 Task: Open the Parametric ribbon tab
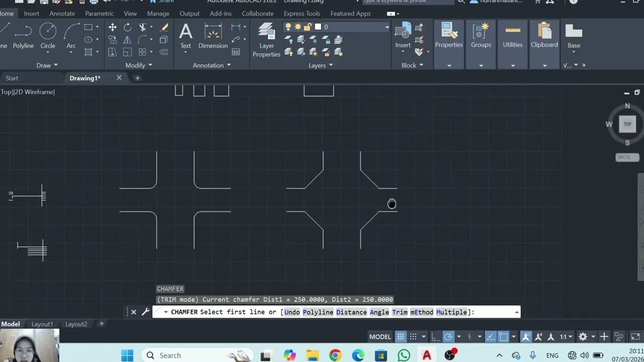99,14
